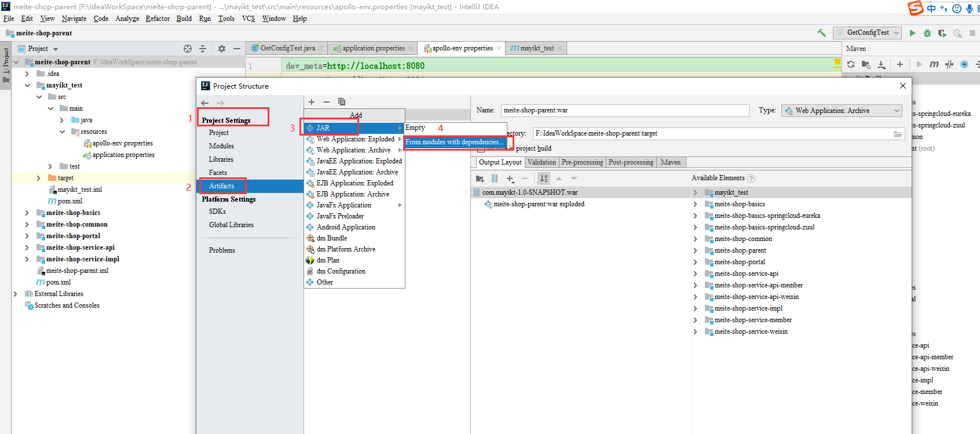Click the profiler clock-with-cursor icon

pos(957,33)
